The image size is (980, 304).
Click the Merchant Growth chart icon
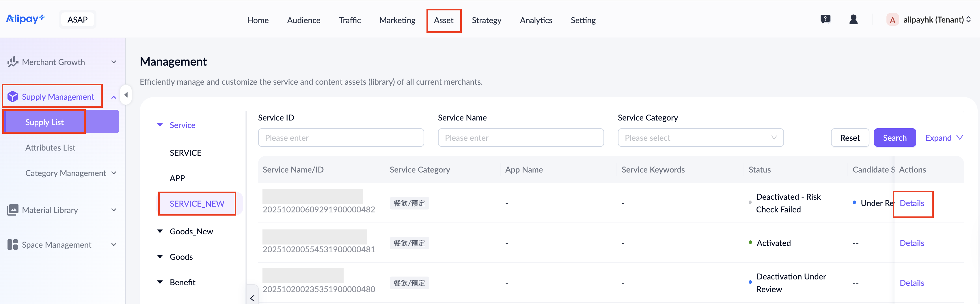pyautogui.click(x=12, y=62)
